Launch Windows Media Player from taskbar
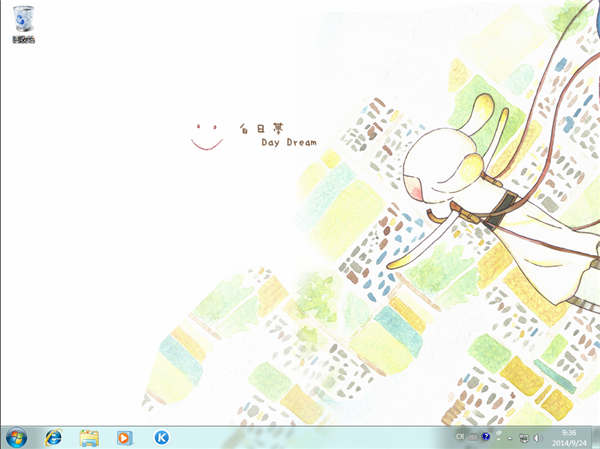Screen dimensions: 600x449 [x=124, y=437]
